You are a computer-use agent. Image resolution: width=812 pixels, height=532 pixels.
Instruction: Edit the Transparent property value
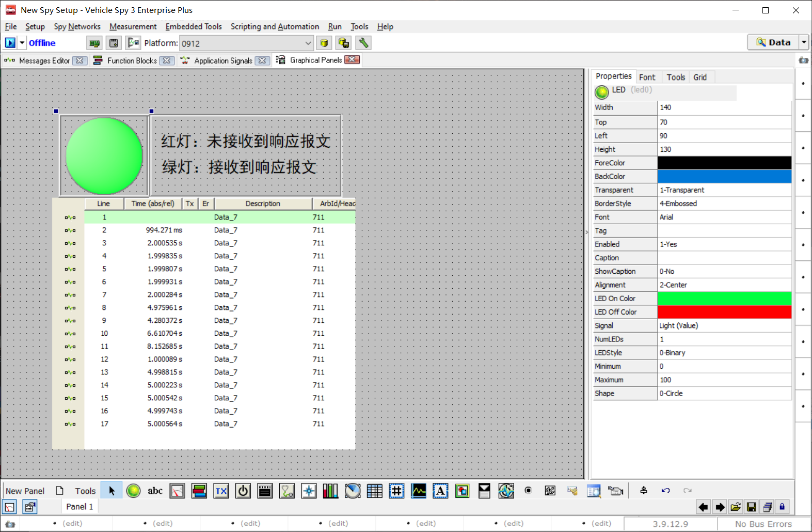click(x=724, y=190)
